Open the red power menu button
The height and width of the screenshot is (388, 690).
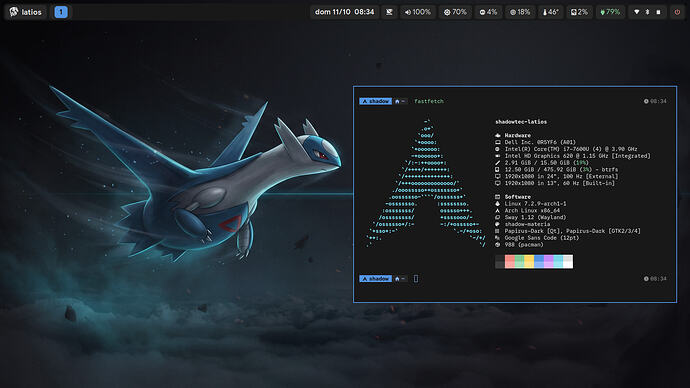(677, 12)
